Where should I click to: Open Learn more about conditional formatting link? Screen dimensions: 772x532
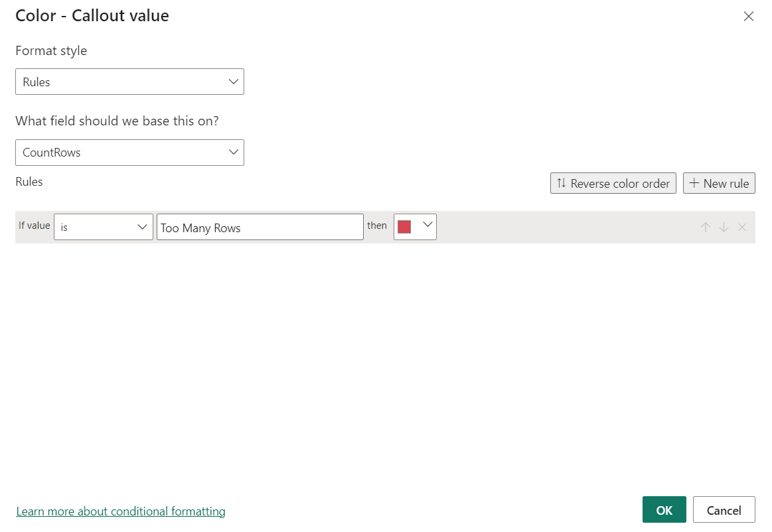point(121,511)
